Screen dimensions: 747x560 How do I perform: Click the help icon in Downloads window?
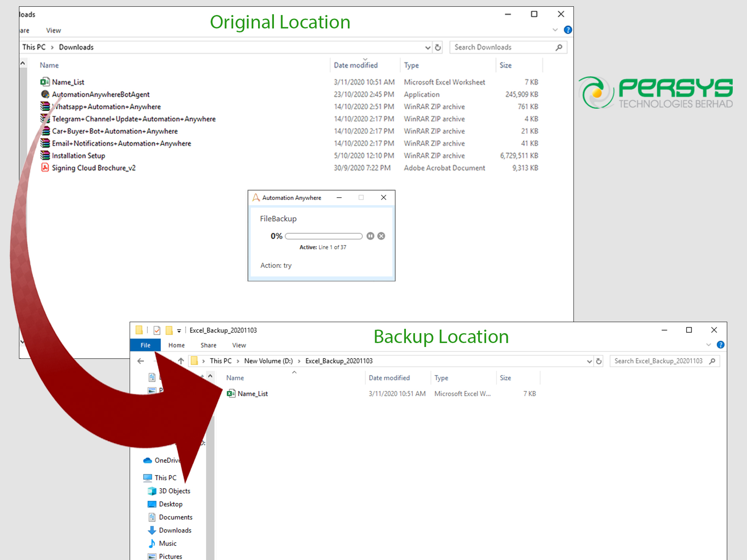[x=568, y=30]
